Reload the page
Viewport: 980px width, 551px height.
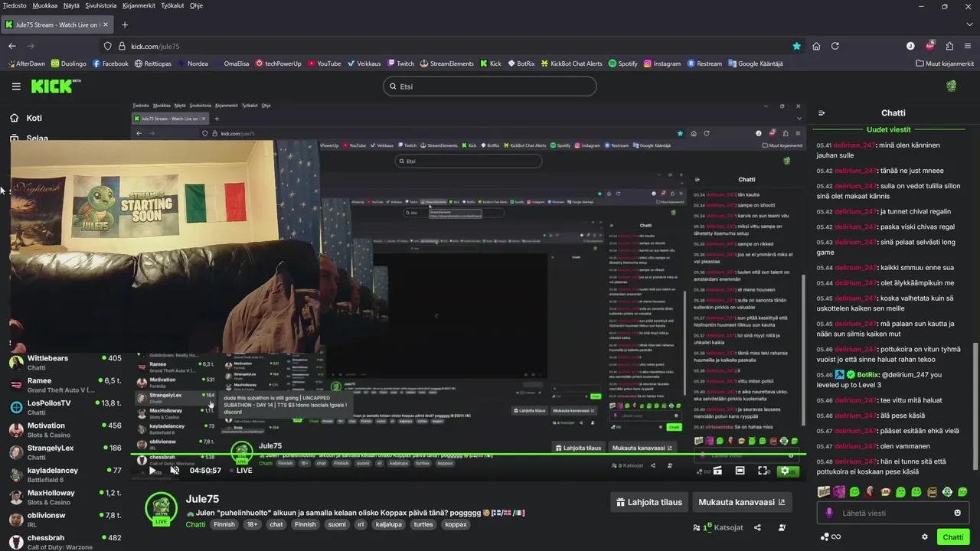(x=835, y=46)
